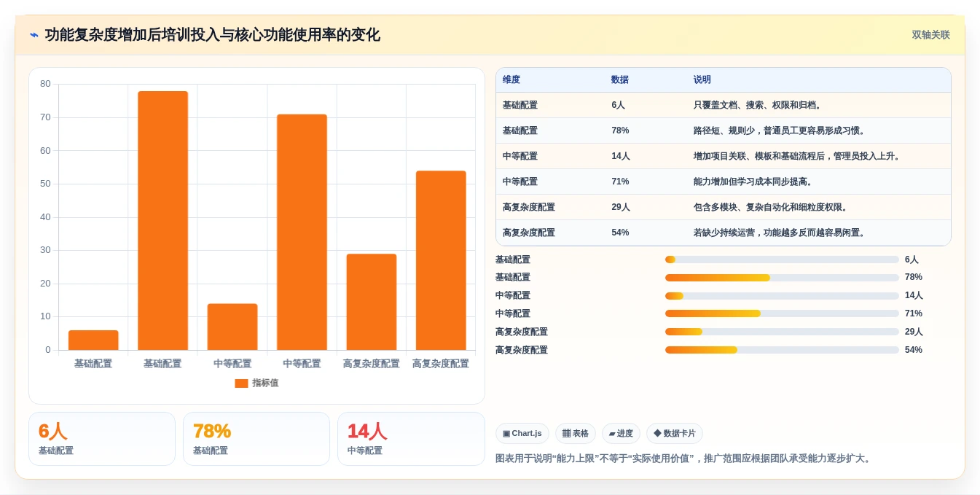The width and height of the screenshot is (980, 495).
Task: Click description 只覆盖文档、搜索、权限和归档。
Action: click(759, 106)
